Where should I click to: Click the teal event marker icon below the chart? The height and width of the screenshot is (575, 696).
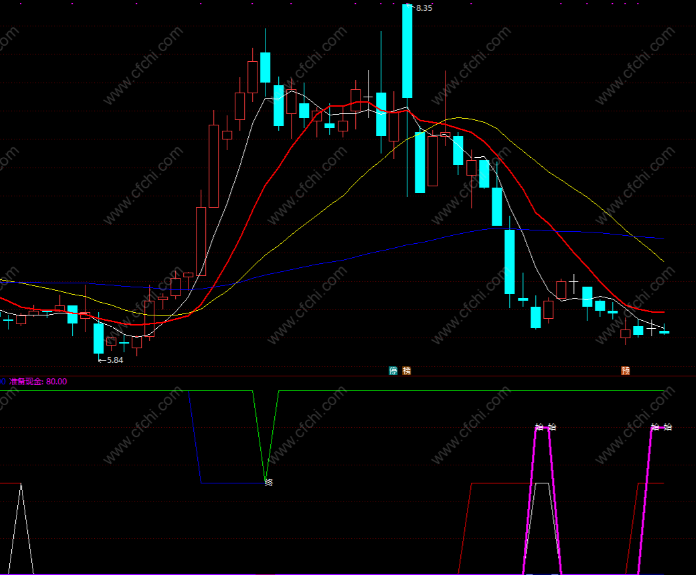click(x=393, y=370)
